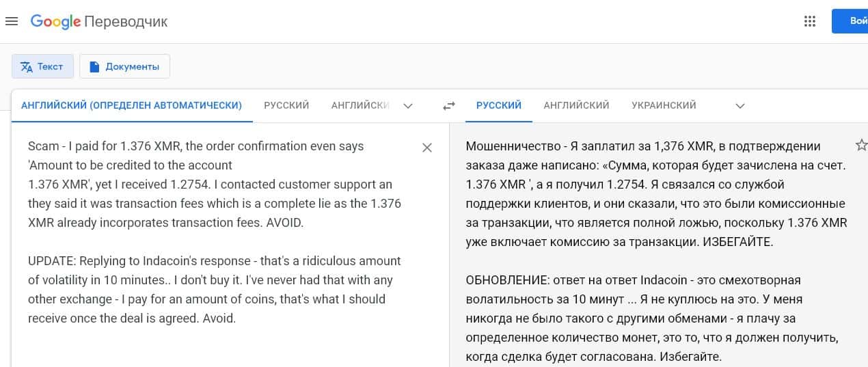The image size is (868, 367).
Task: Clear the source text with X
Action: coord(427,148)
